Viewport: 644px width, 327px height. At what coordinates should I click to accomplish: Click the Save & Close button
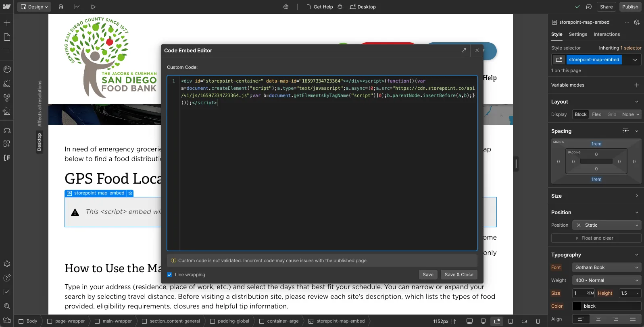click(x=459, y=275)
